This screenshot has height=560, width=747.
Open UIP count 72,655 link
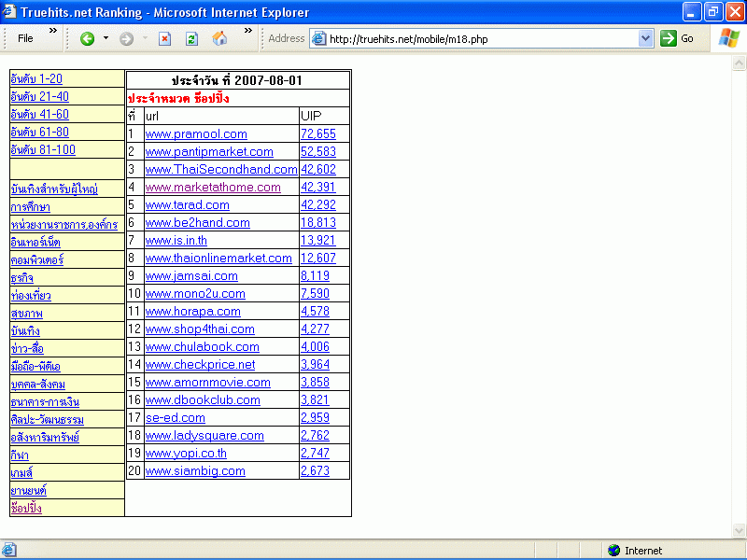[317, 134]
